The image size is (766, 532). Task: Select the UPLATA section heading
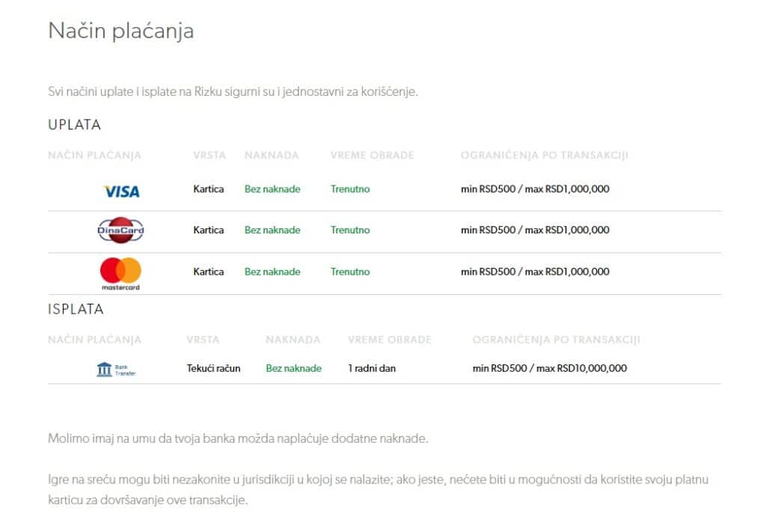74,125
